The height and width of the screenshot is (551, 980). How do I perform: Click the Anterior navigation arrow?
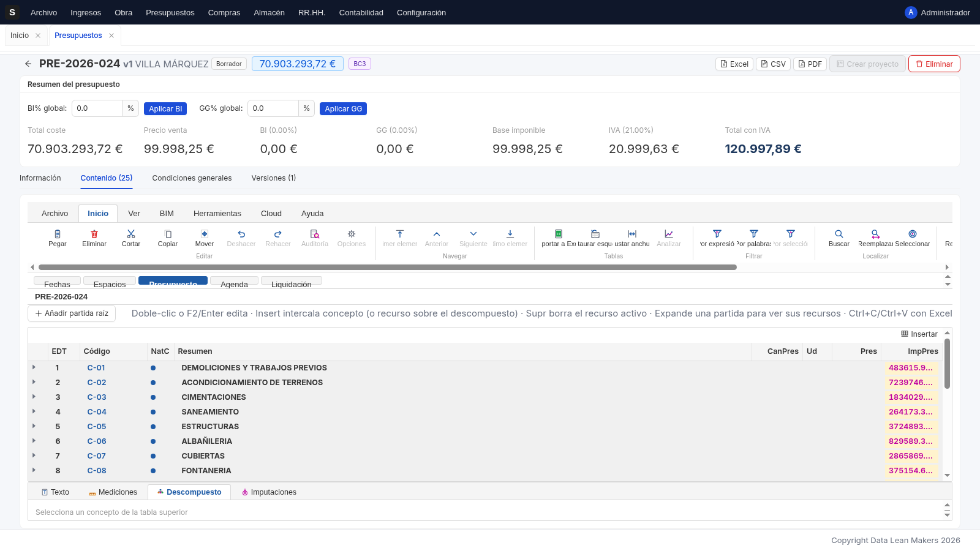click(437, 234)
